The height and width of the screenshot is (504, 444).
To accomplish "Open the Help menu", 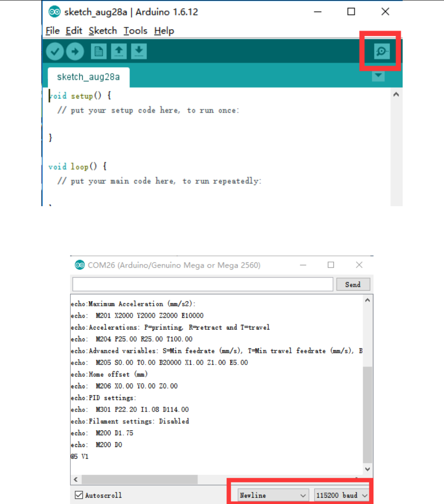I will point(164,31).
